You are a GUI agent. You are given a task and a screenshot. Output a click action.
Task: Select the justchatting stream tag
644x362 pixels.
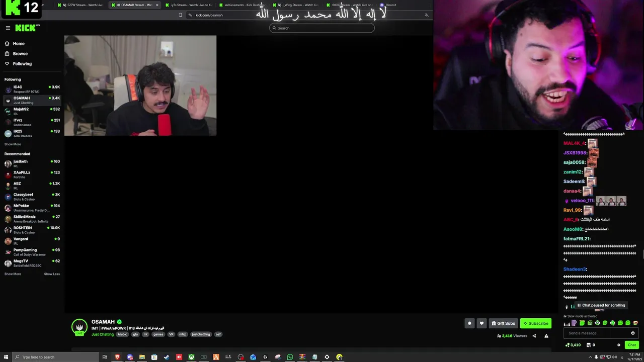tap(201, 334)
